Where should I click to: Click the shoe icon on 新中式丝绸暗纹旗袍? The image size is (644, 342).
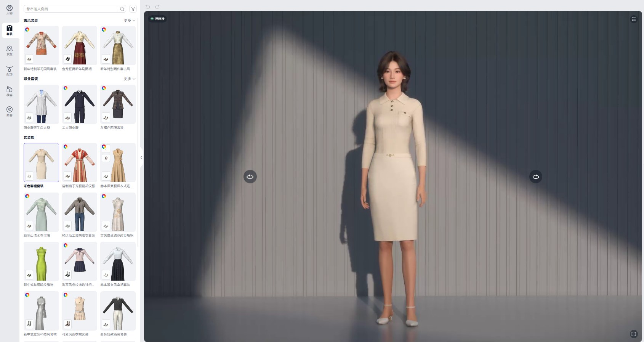tap(29, 275)
